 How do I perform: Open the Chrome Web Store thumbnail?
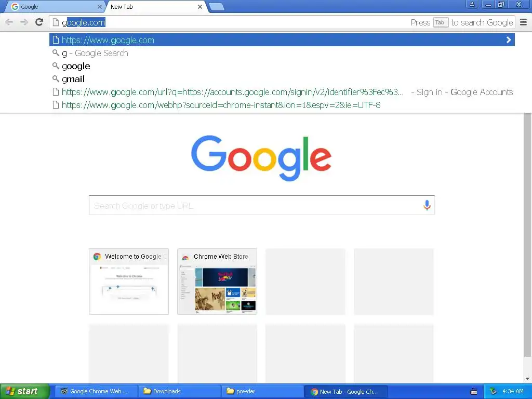click(217, 282)
